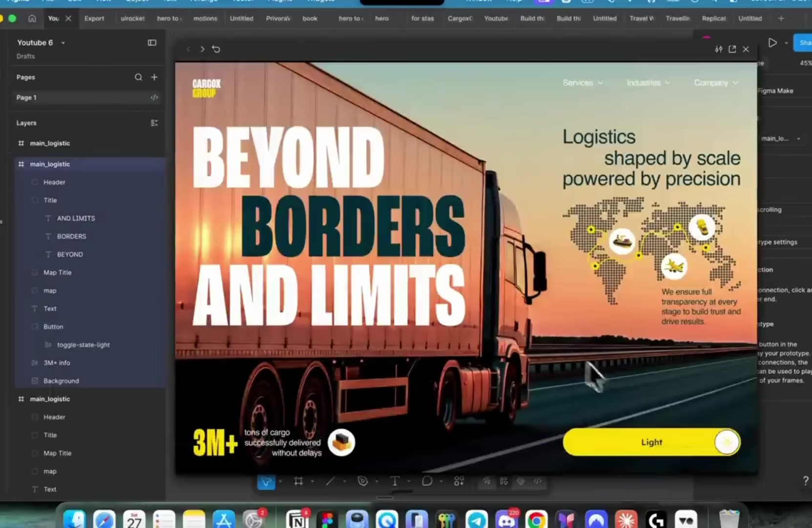The height and width of the screenshot is (528, 812).
Task: Expand the Services menu in the prototype
Action: coord(583,83)
